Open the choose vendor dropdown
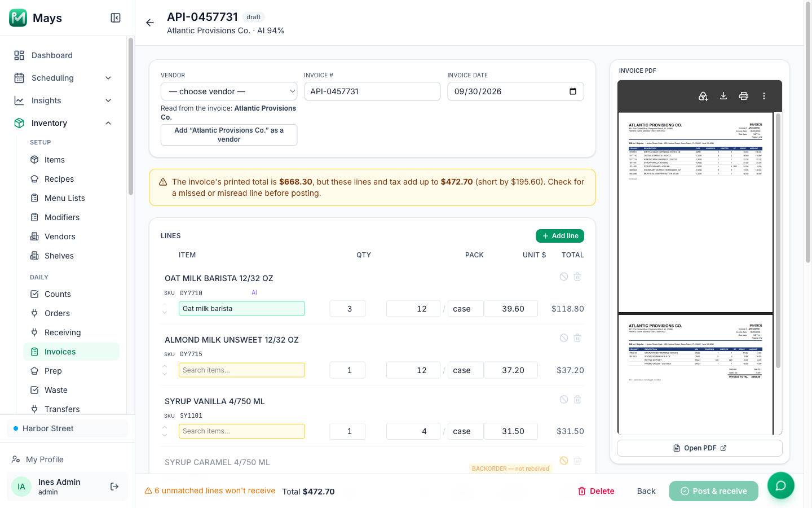The height and width of the screenshot is (508, 812). pyautogui.click(x=229, y=91)
